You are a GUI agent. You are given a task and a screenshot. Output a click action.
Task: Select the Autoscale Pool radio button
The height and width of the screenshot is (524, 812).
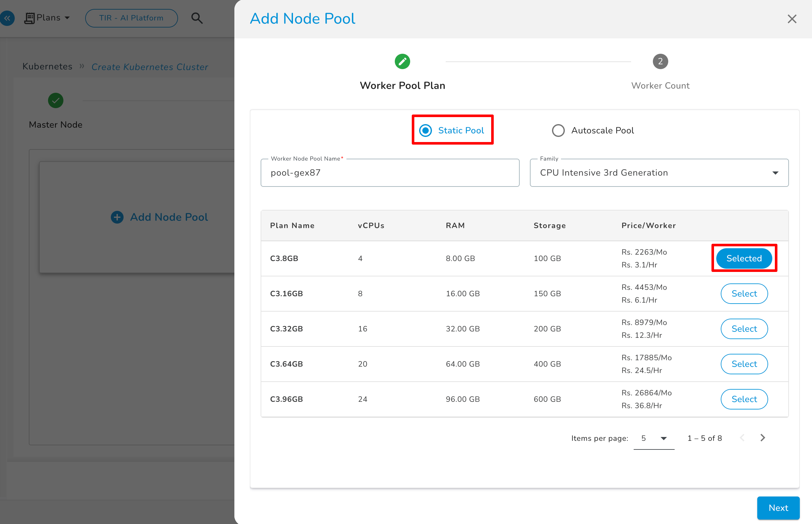click(558, 130)
